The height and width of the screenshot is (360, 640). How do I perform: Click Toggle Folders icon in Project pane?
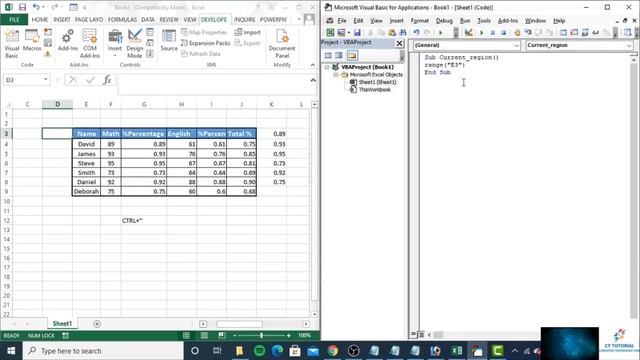coord(352,56)
